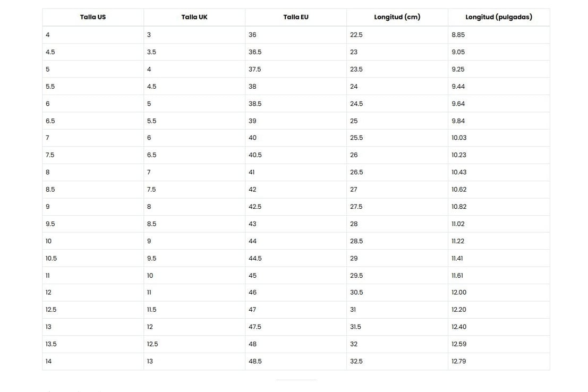
Task: Select the EU size 40.5 cell
Action: [296, 155]
